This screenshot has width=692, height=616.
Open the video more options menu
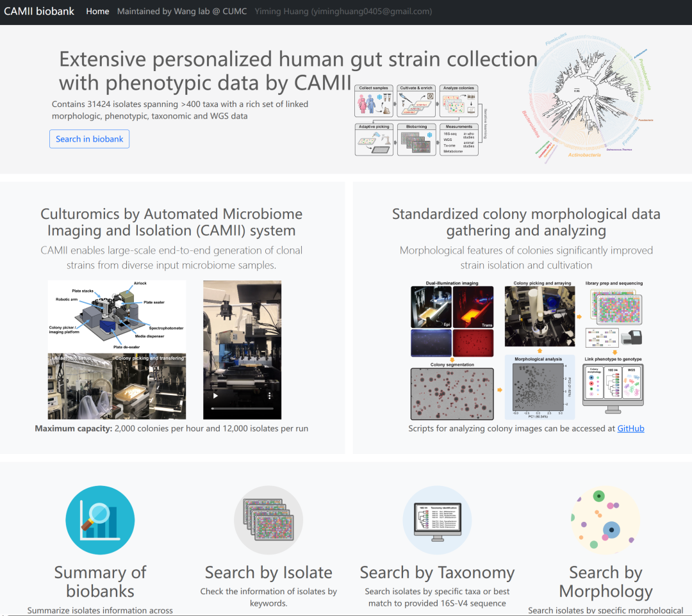269,396
